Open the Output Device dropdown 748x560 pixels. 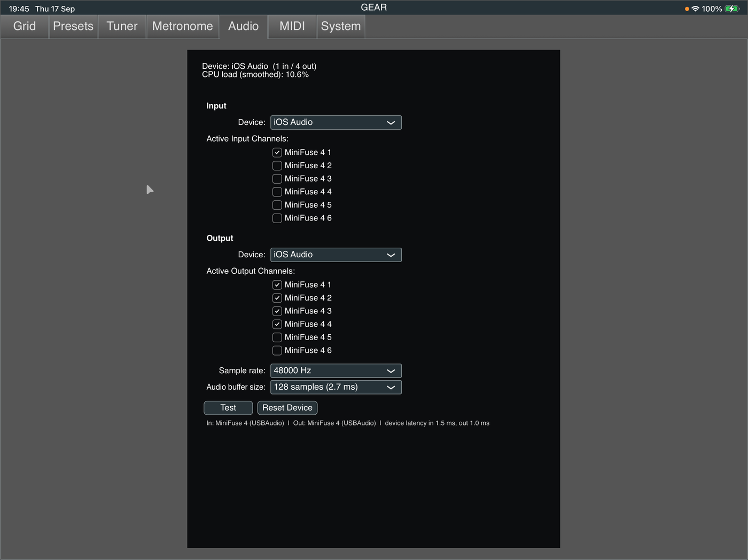336,255
